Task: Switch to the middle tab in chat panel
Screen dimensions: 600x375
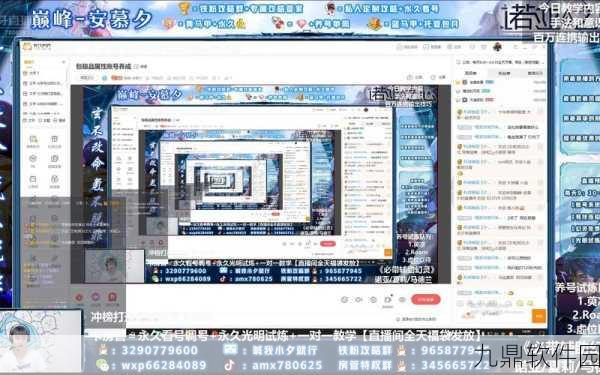Action: point(504,73)
